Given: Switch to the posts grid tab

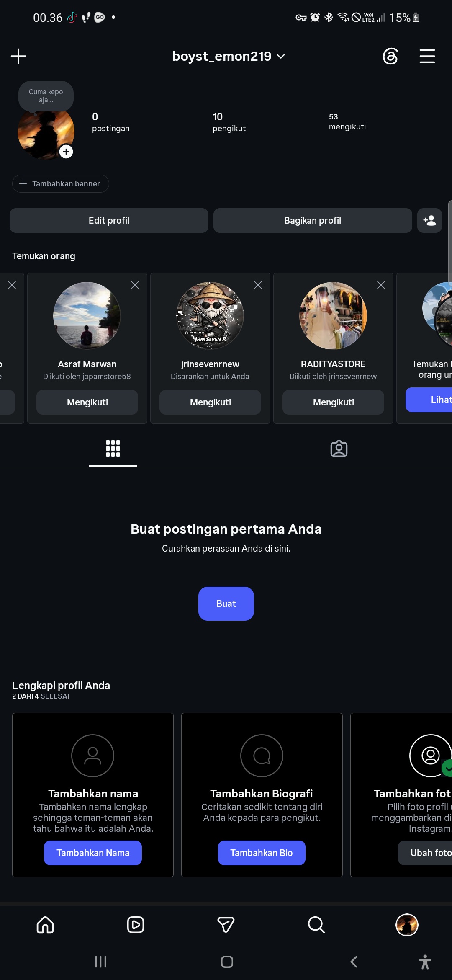Looking at the screenshot, I should pyautogui.click(x=113, y=449).
